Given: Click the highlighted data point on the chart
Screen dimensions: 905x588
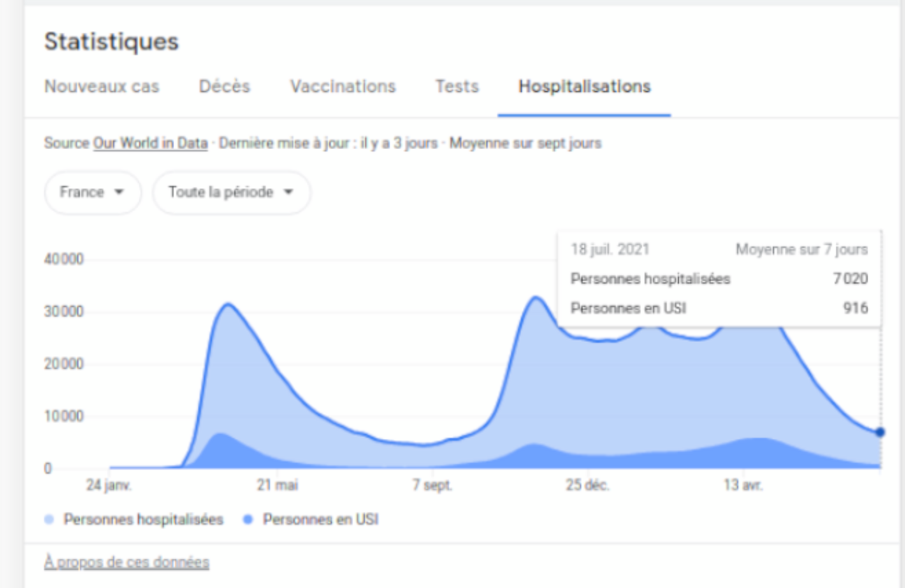Looking at the screenshot, I should pyautogui.click(x=880, y=432).
